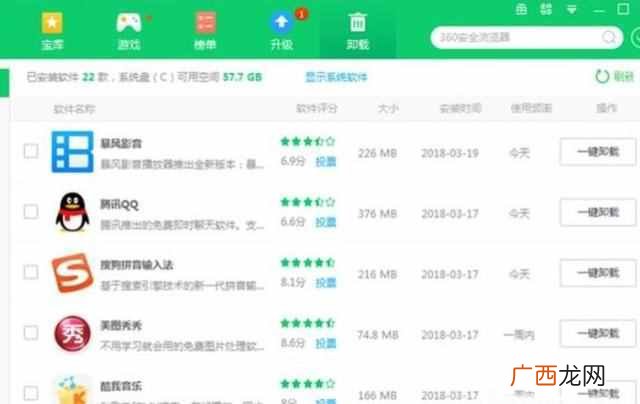This screenshot has width=640, height=404.
Task: Sort by the 大小 column header
Action: [x=388, y=108]
